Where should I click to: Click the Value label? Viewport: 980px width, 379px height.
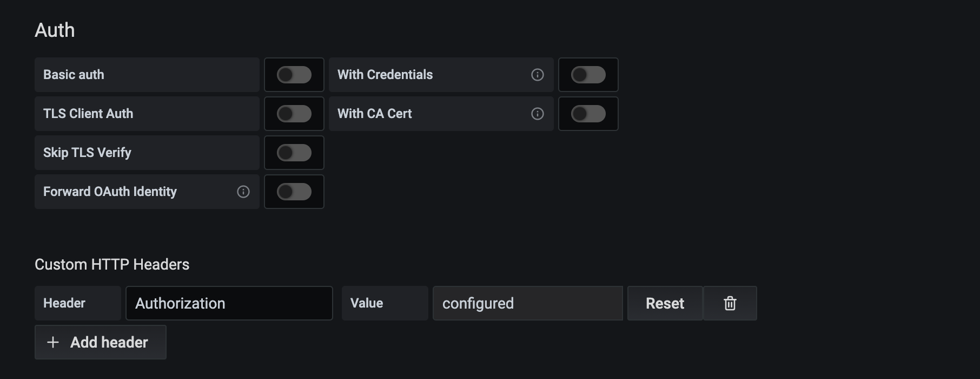click(367, 303)
